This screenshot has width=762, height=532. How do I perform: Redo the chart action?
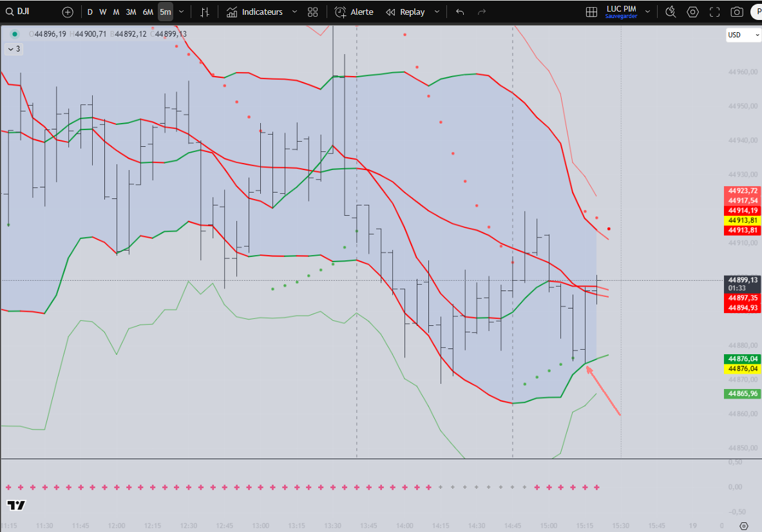pyautogui.click(x=482, y=12)
